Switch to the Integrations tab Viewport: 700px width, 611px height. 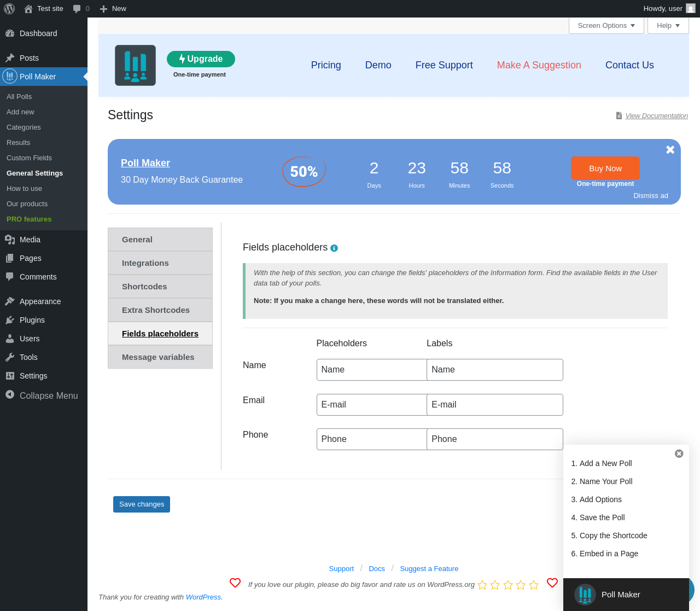[160, 263]
